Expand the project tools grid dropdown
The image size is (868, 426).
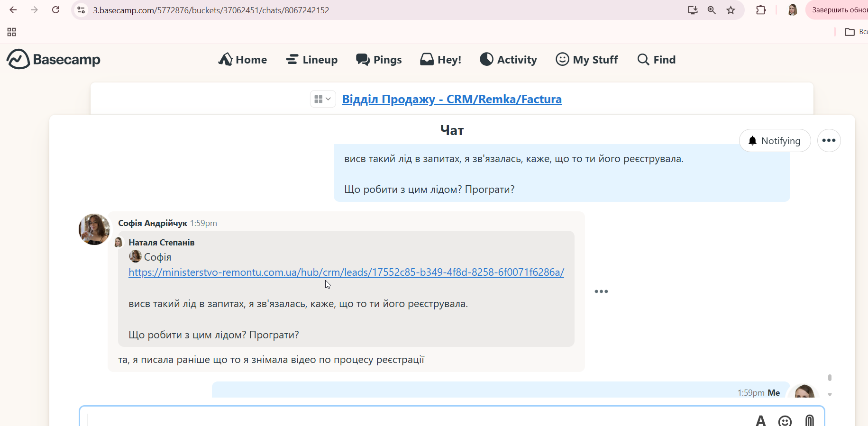coord(323,99)
